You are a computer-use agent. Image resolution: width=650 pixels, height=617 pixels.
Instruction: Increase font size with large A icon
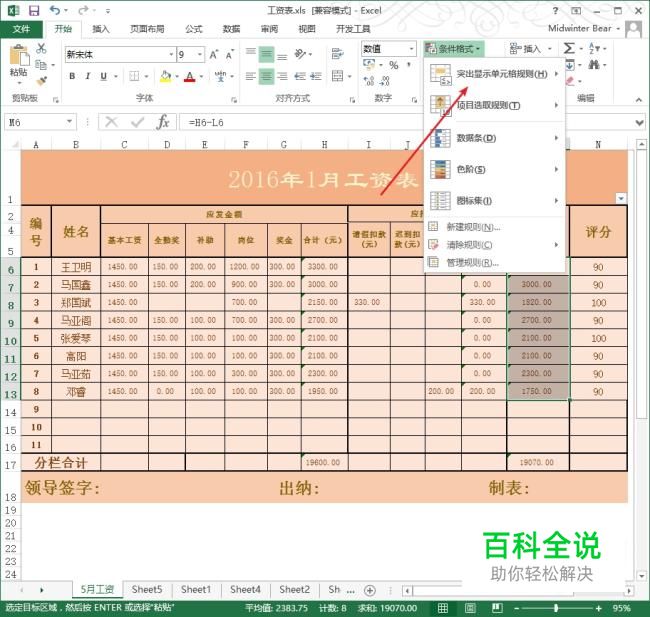[213, 54]
